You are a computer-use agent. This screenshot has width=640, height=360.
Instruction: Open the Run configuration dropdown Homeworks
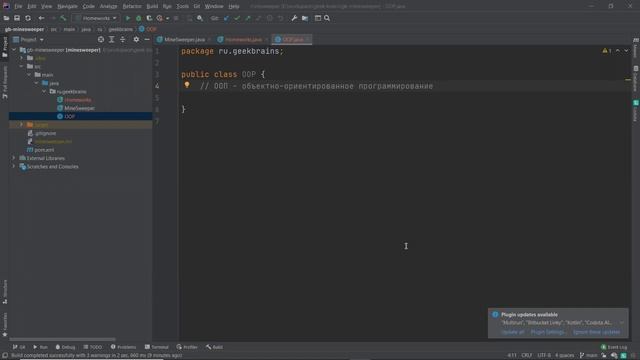point(96,18)
